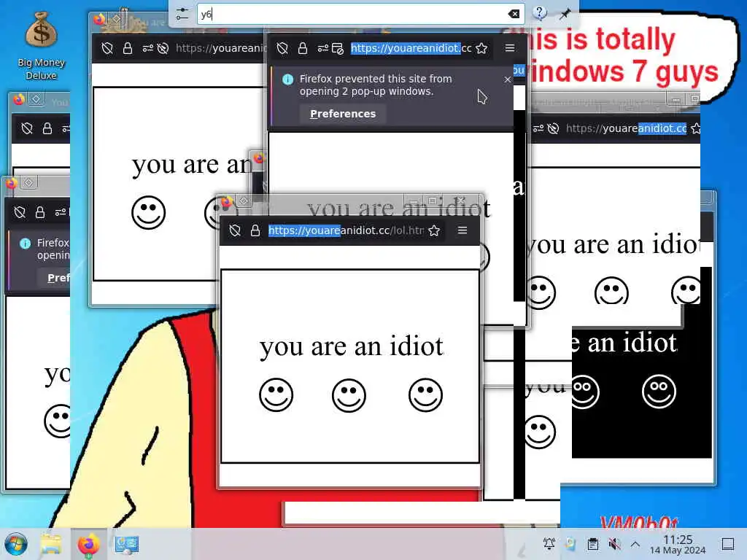Click shield icon in far-left upper window

27,128
